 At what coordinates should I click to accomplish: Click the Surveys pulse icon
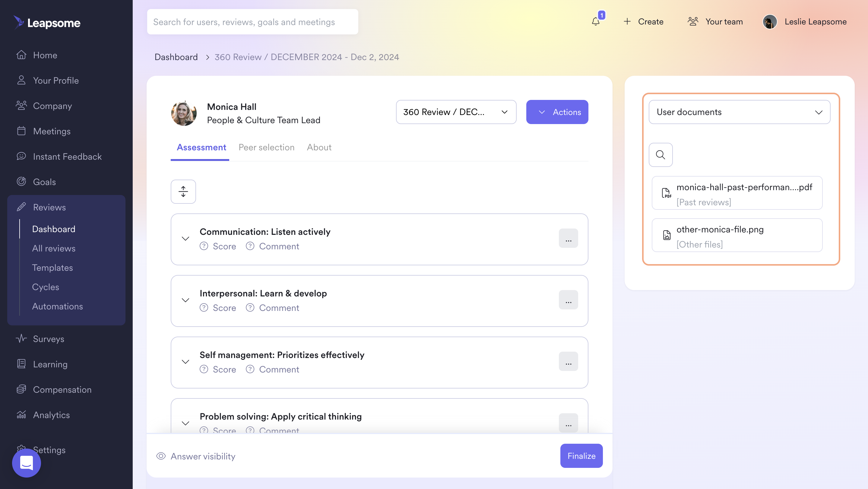(21, 338)
